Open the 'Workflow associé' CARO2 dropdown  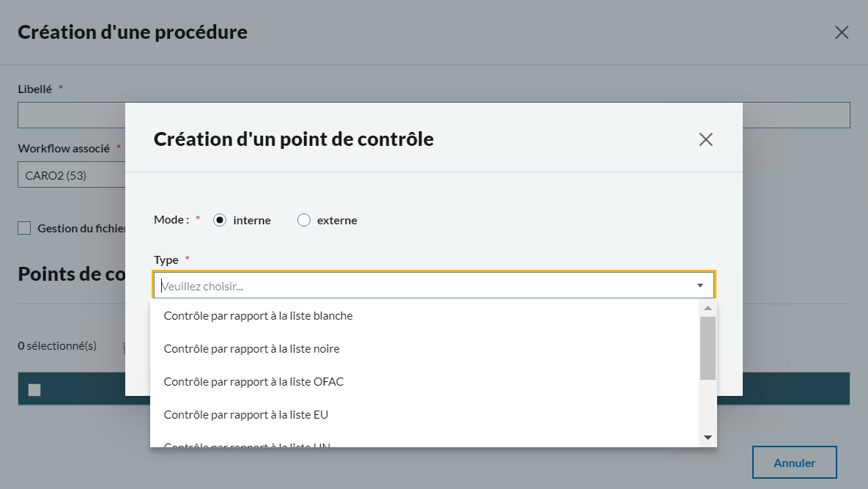tap(71, 175)
